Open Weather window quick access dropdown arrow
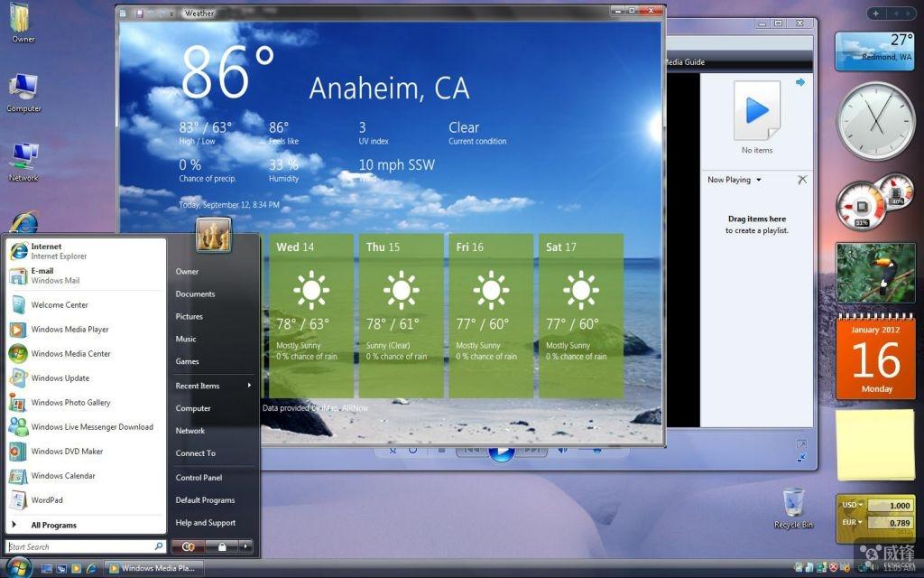 coord(171,13)
